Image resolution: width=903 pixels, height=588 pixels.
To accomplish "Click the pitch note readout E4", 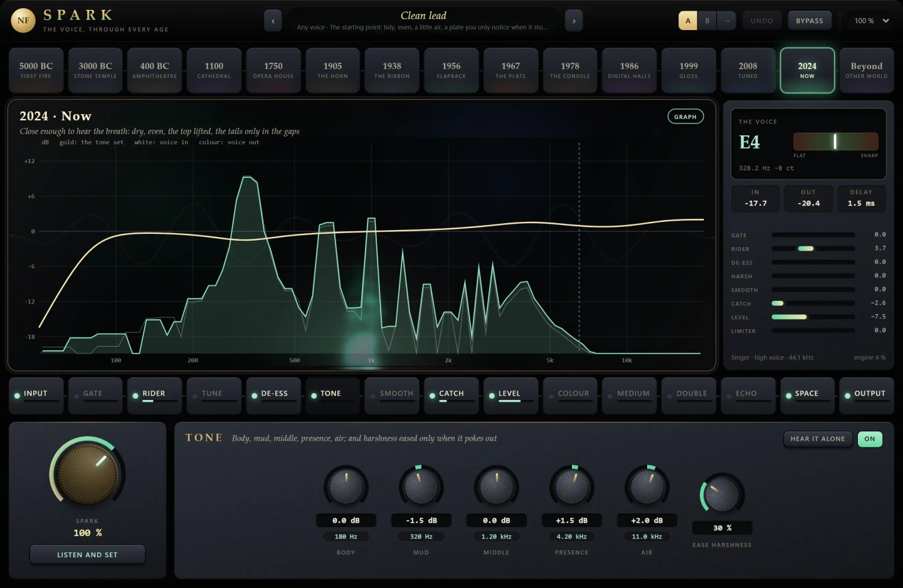I will (749, 142).
